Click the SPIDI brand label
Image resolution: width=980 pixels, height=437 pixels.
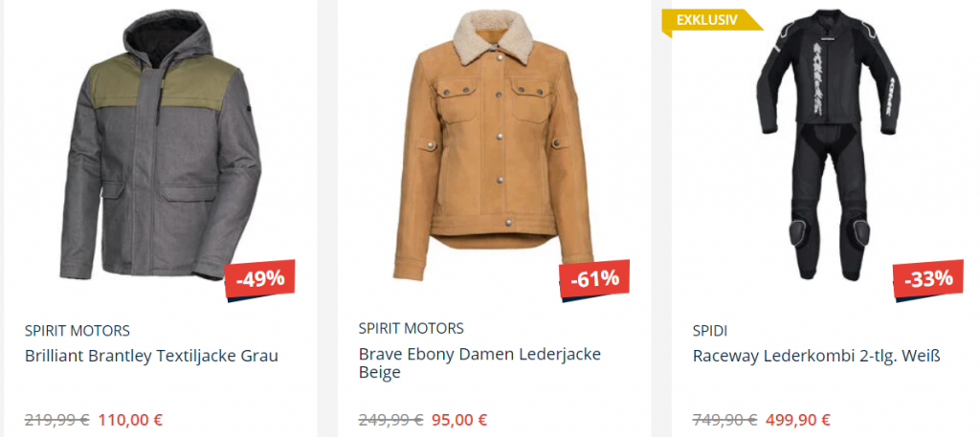click(710, 331)
